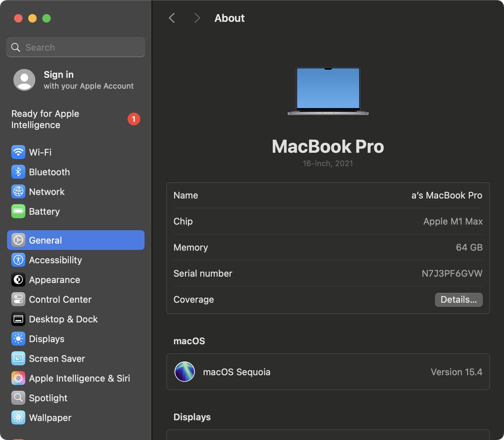This screenshot has height=440, width=504.
Task: Click the Coverage row label
Action: point(194,299)
